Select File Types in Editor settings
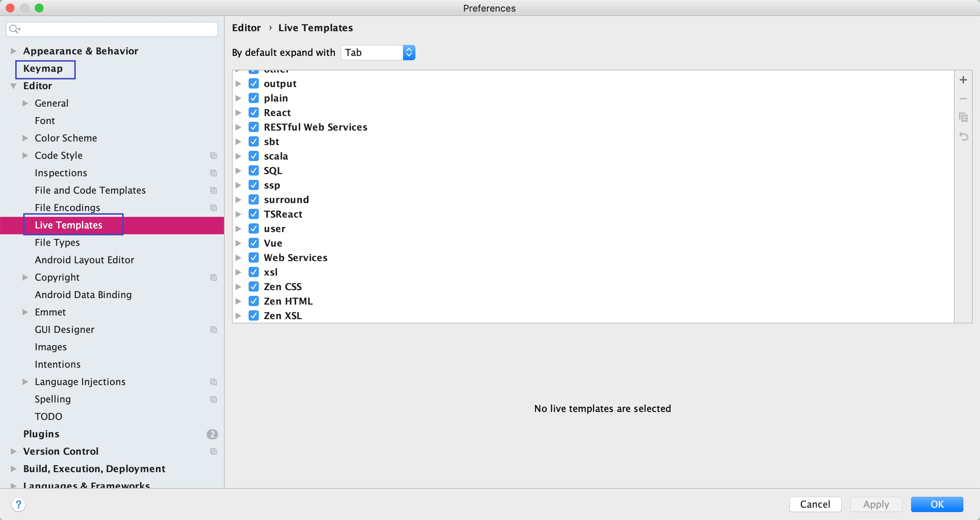Viewport: 980px width, 520px height. pos(57,243)
